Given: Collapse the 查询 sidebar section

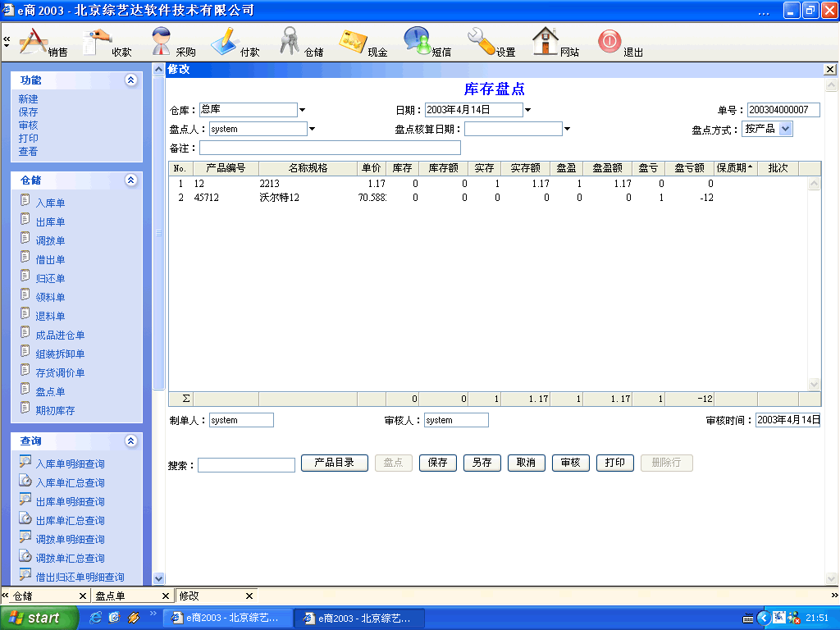Looking at the screenshot, I should pyautogui.click(x=130, y=441).
